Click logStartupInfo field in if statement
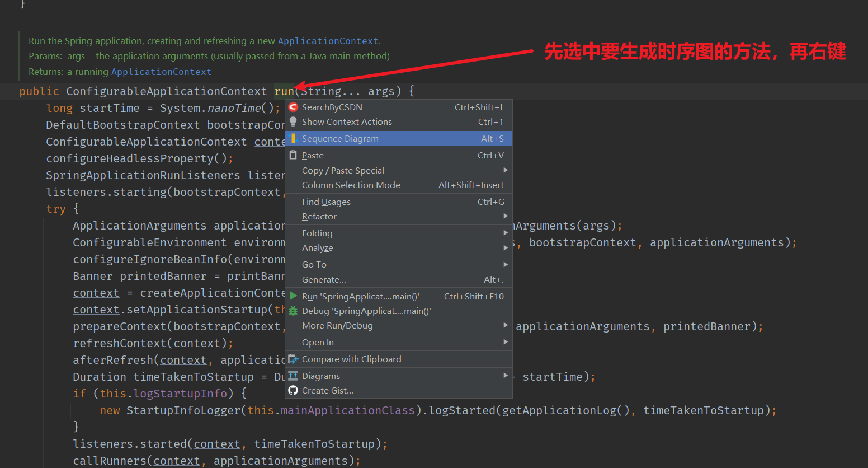This screenshot has width=868, height=468. coord(180,394)
